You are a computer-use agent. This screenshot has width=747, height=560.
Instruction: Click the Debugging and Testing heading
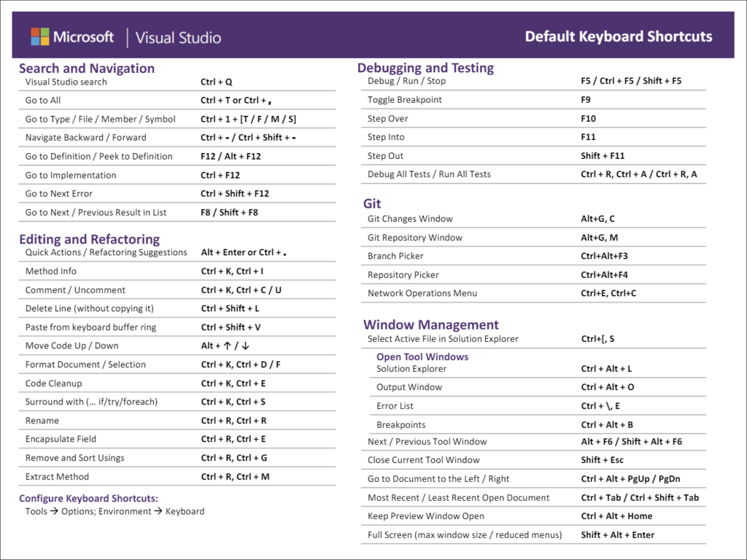click(425, 68)
